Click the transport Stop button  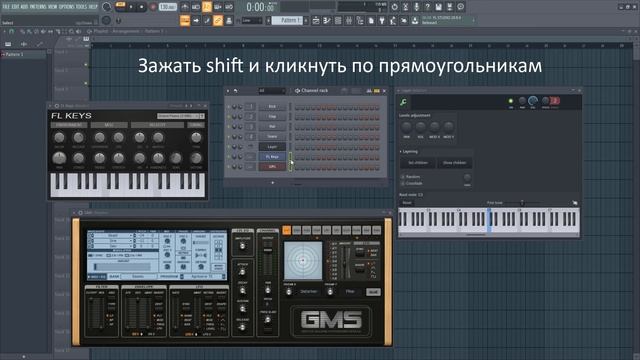pyautogui.click(x=142, y=7)
